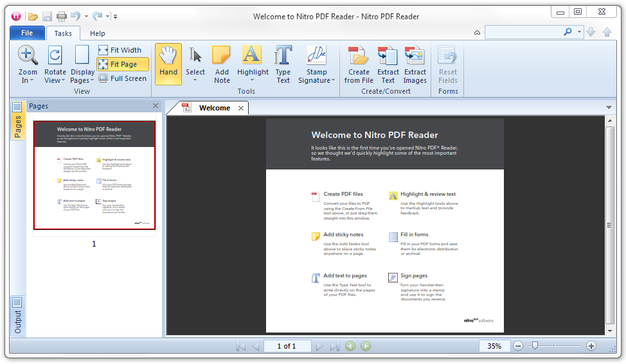
Task: Click the Extract Images tool
Action: coord(415,65)
